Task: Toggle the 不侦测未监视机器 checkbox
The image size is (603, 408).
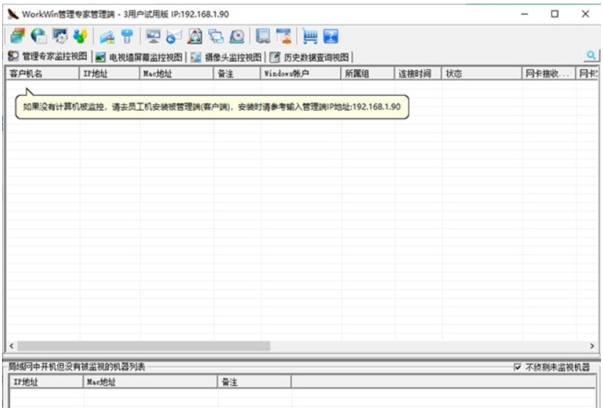Action: 517,367
